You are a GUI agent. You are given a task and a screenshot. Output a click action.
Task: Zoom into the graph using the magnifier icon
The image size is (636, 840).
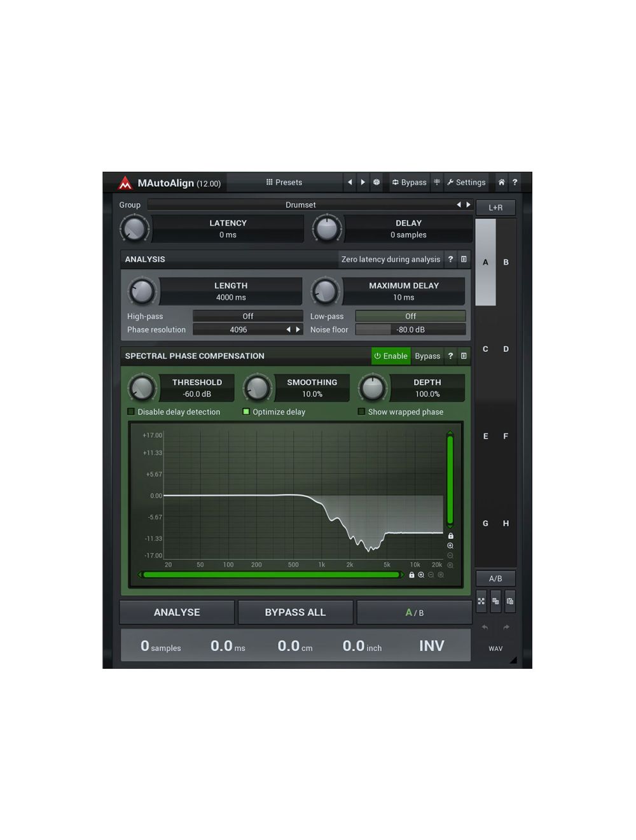pos(450,546)
